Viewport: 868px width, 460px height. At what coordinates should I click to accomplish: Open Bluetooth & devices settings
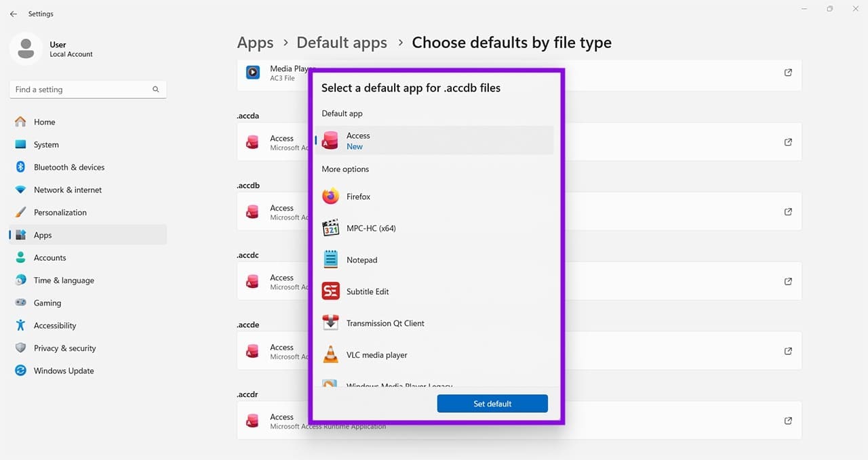87,167
